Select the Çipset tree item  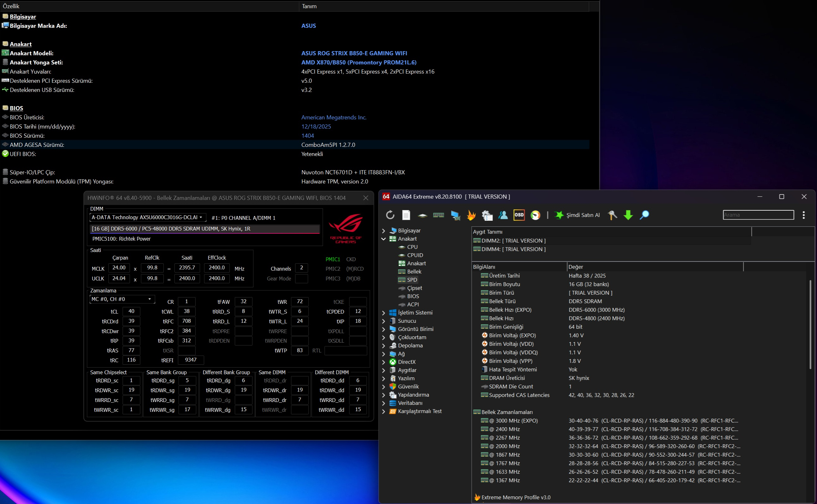[x=415, y=288]
